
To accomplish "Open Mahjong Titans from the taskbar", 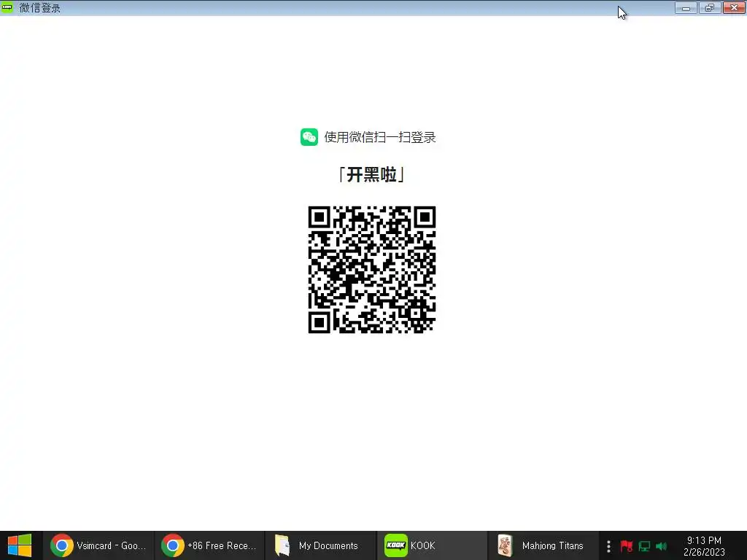I will [543, 545].
